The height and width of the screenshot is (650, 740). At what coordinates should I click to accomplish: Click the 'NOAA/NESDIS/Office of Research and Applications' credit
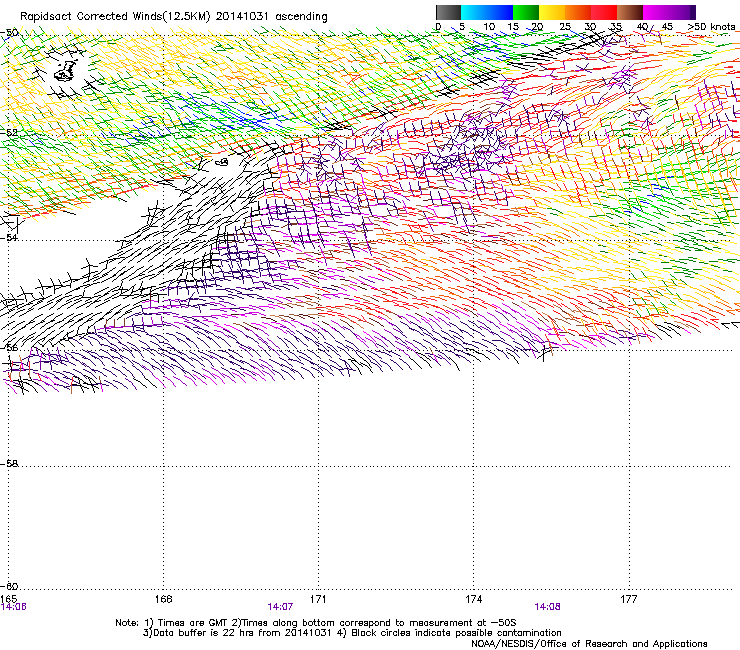point(589,644)
